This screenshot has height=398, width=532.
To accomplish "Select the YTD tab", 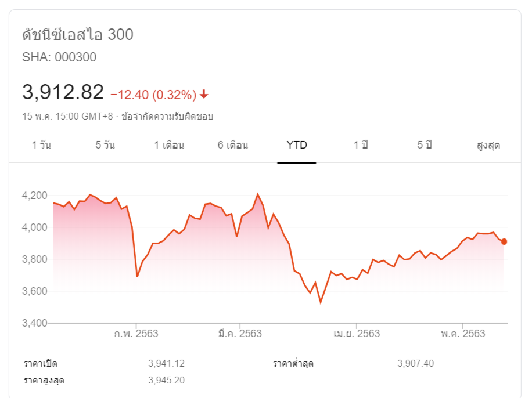I will pos(297,145).
